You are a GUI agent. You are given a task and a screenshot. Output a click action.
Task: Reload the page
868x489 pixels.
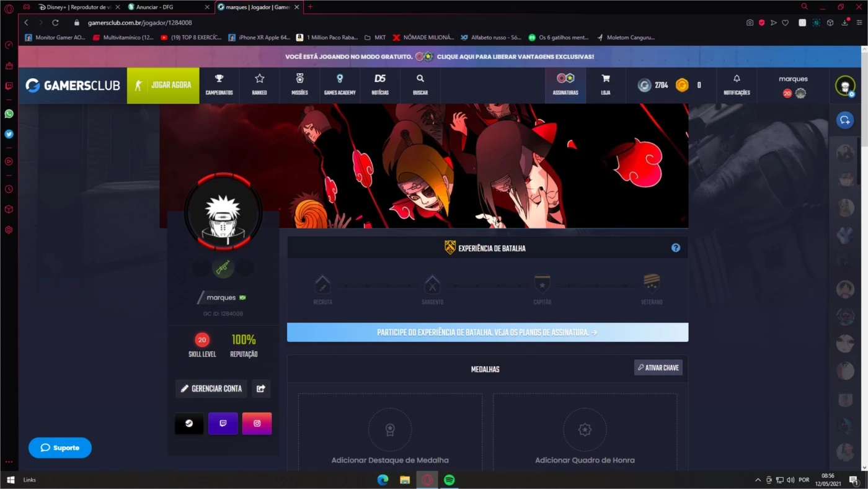55,22
